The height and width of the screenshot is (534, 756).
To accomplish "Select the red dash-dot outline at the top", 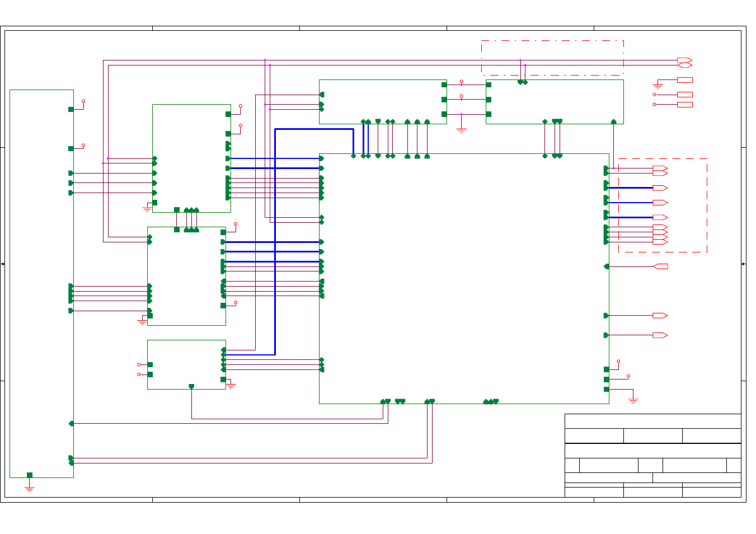I will click(x=552, y=58).
